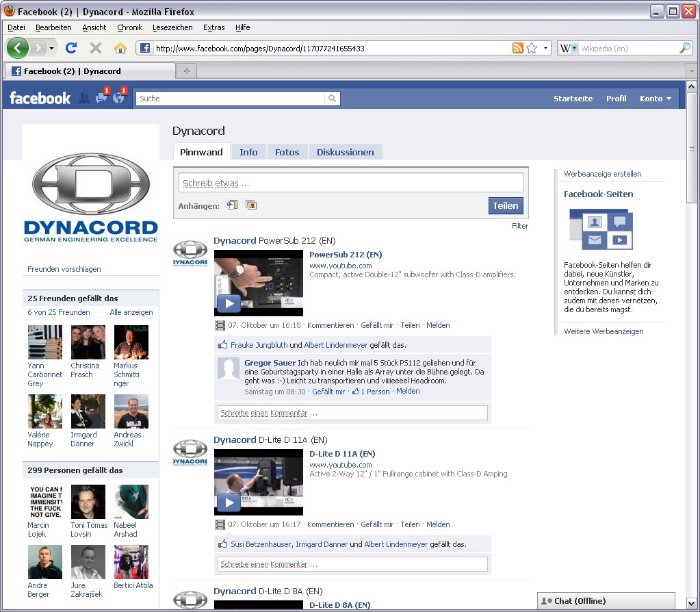The image size is (700, 612).
Task: Open the Extras menu
Action: [214, 27]
